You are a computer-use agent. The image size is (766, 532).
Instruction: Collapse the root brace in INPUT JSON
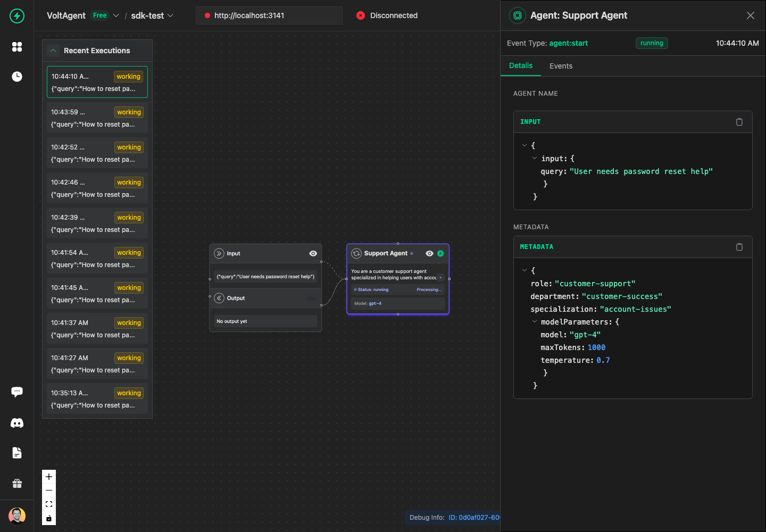pos(524,145)
